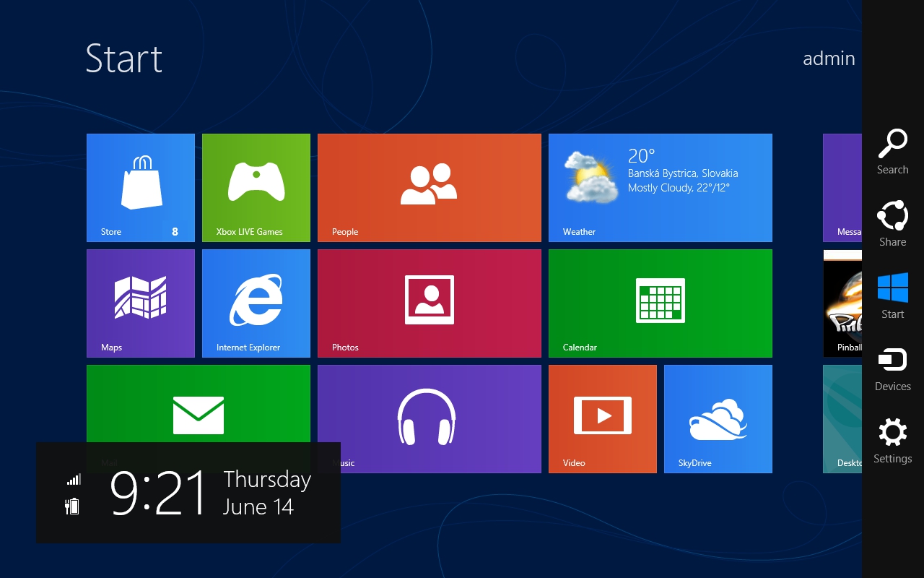Click the 9:21 clock time
The image size is (924, 578).
pos(159,493)
